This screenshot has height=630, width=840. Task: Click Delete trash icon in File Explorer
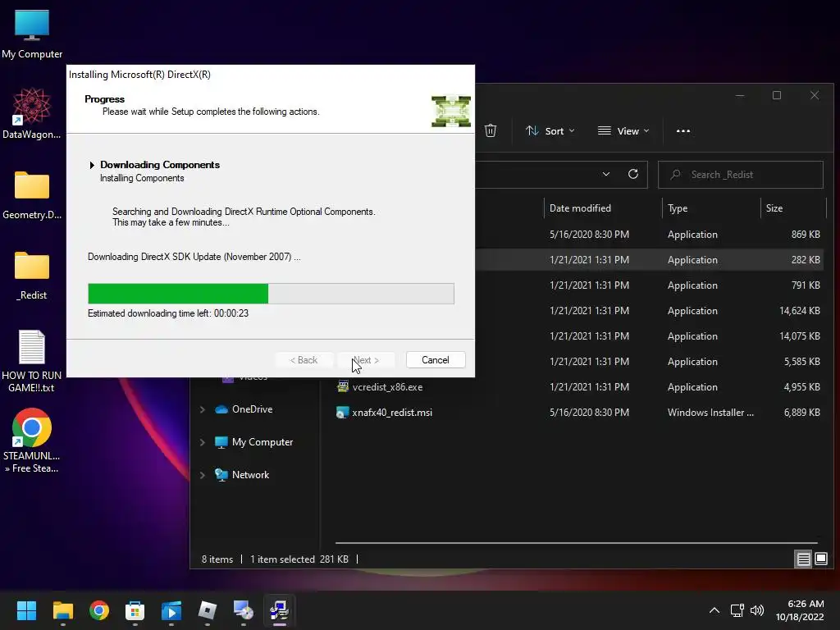491,130
